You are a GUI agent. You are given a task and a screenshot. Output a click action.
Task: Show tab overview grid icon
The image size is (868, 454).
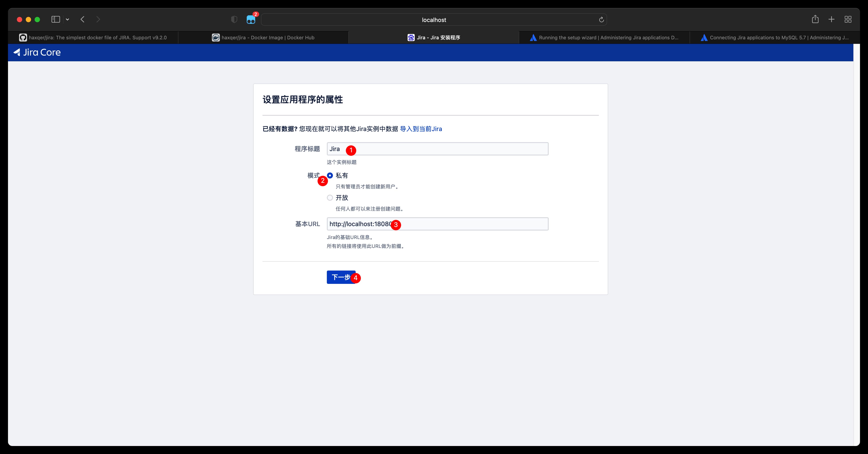tap(848, 20)
